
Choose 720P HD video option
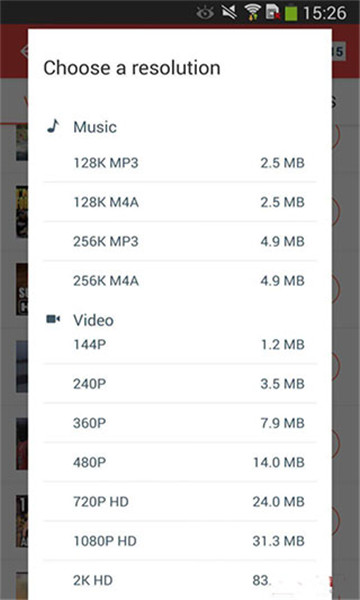[x=180, y=502]
